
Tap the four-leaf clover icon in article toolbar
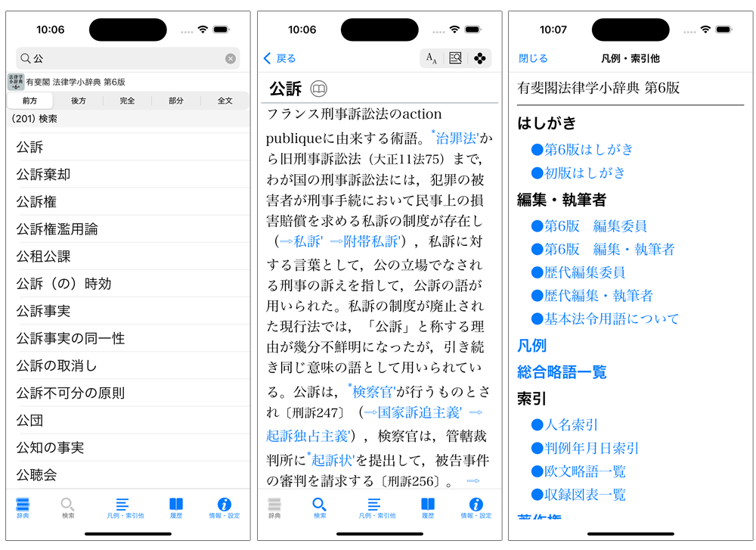(x=479, y=58)
